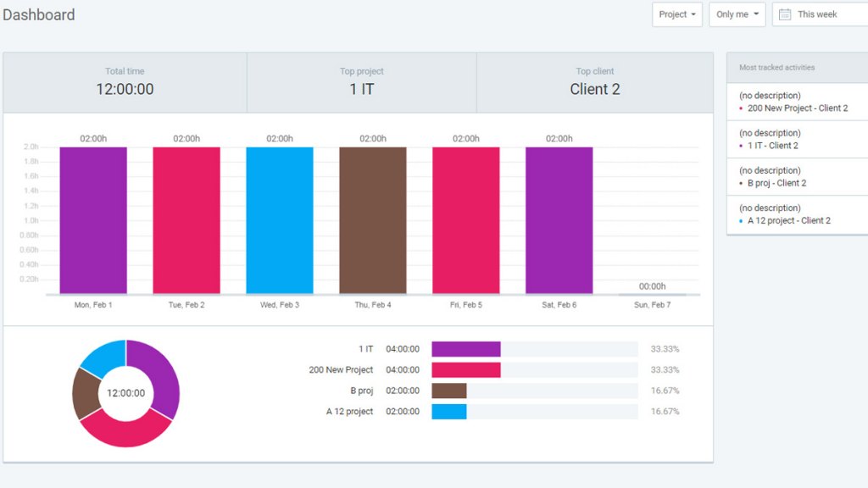
Task: Open the This week date range selector
Action: [820, 14]
